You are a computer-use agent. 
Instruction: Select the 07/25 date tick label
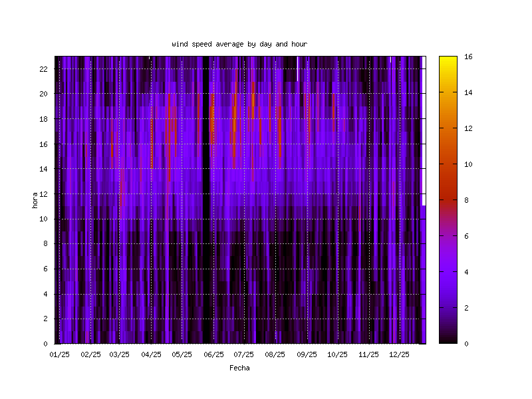[x=243, y=354]
